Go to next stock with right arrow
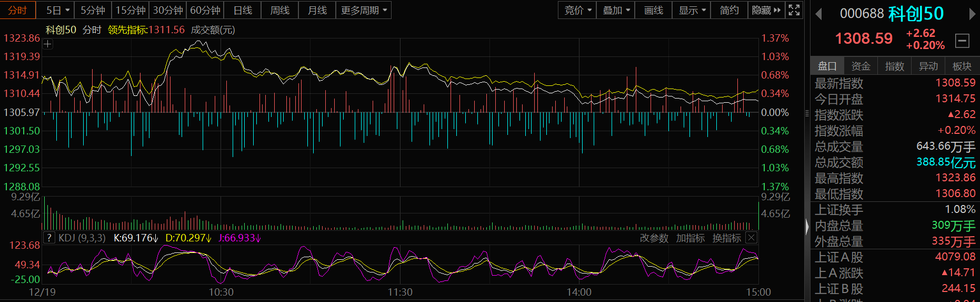Screen dimensions: 980x302 [972, 14]
